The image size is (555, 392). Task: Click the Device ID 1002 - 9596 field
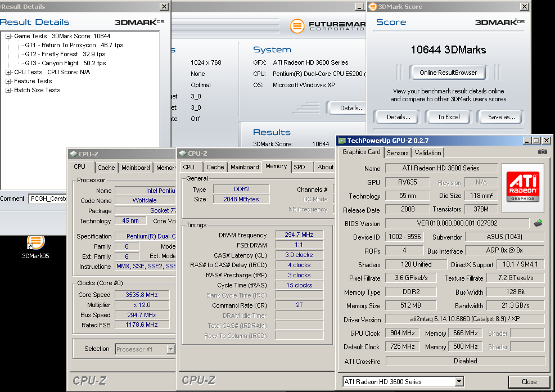pyautogui.click(x=404, y=237)
